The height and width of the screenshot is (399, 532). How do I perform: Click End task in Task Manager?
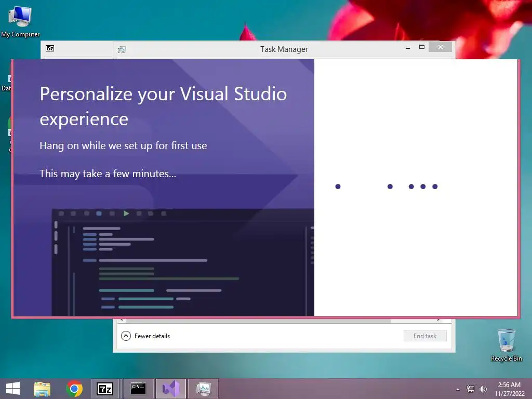pyautogui.click(x=425, y=336)
